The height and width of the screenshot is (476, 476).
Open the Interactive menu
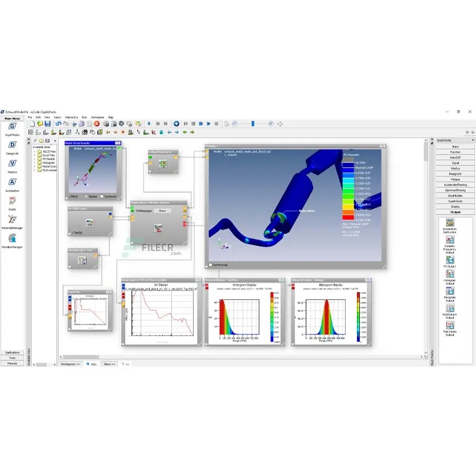pyautogui.click(x=72, y=117)
